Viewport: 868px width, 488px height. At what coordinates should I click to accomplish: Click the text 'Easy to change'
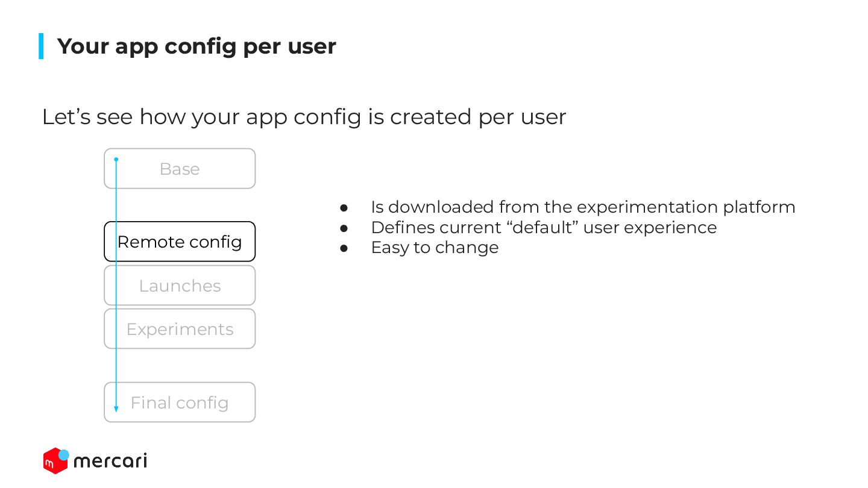(435, 248)
